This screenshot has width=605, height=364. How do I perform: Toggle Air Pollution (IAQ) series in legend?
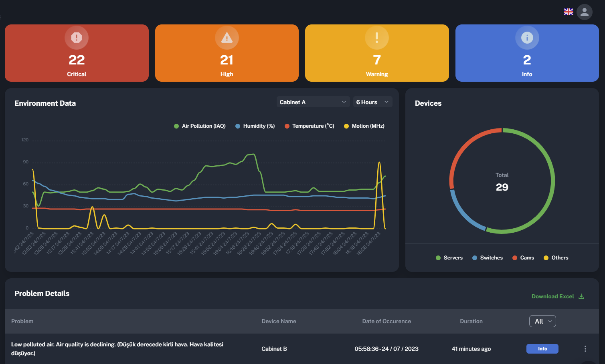200,126
